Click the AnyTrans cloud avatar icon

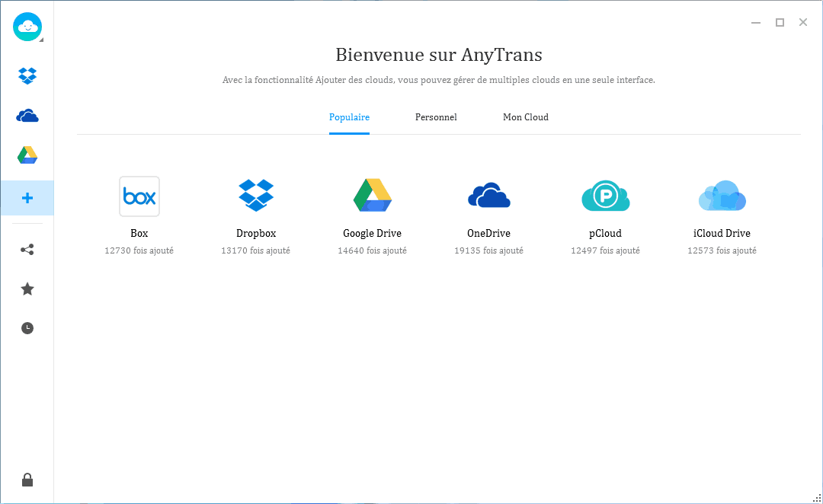click(27, 27)
